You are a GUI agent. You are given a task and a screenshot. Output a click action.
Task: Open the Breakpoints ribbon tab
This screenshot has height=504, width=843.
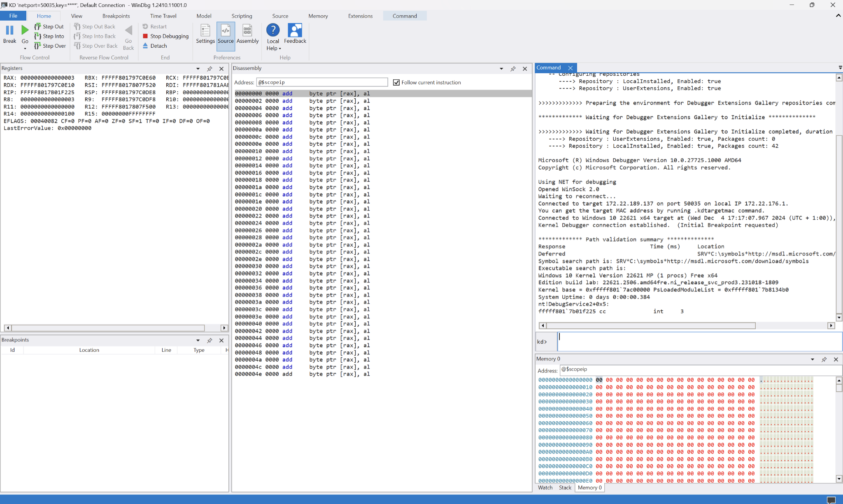coord(116,16)
